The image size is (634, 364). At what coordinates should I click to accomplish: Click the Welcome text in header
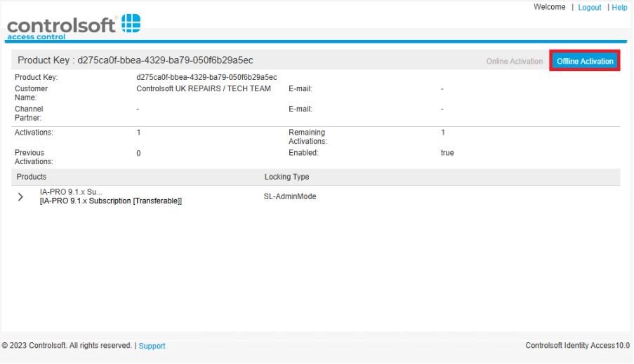(x=549, y=7)
